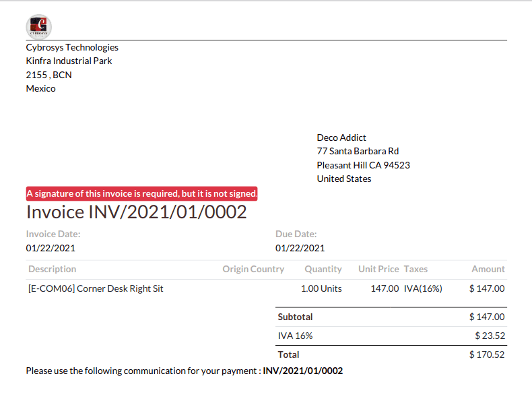Click the '77 Santa Barbara Rd' line
The width and height of the screenshot is (532, 409).
click(x=358, y=151)
